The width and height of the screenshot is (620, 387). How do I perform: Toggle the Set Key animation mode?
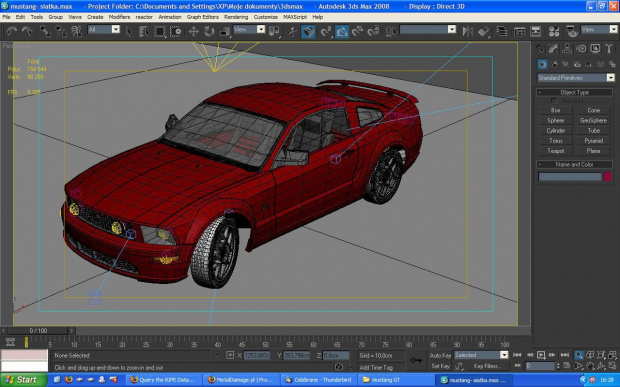pos(439,366)
